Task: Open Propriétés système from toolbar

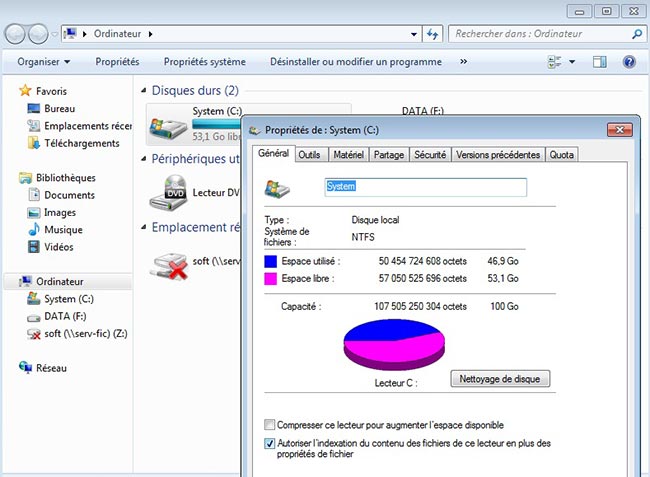Action: tap(205, 62)
